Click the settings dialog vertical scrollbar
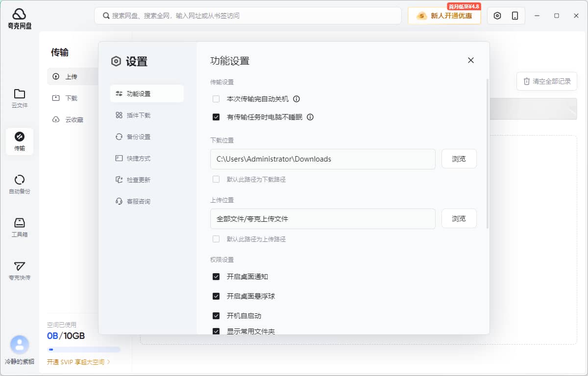Viewport: 588px width, 376px height. (x=487, y=153)
